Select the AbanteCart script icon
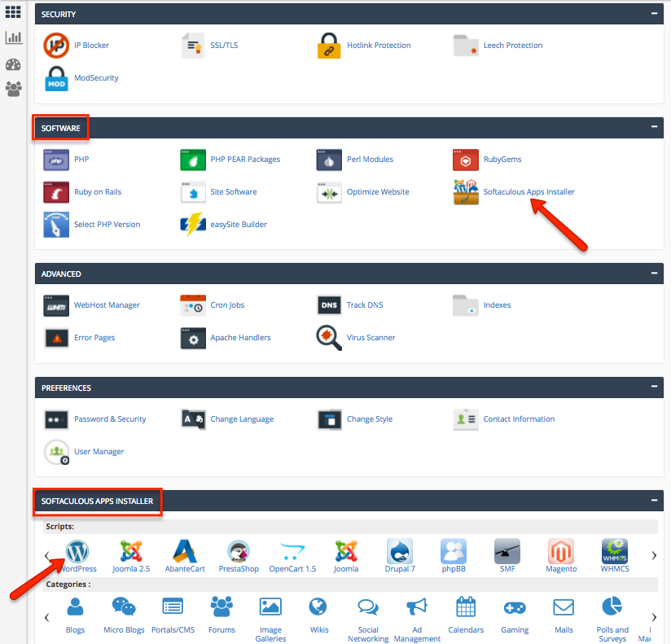This screenshot has width=671, height=644. [x=185, y=551]
